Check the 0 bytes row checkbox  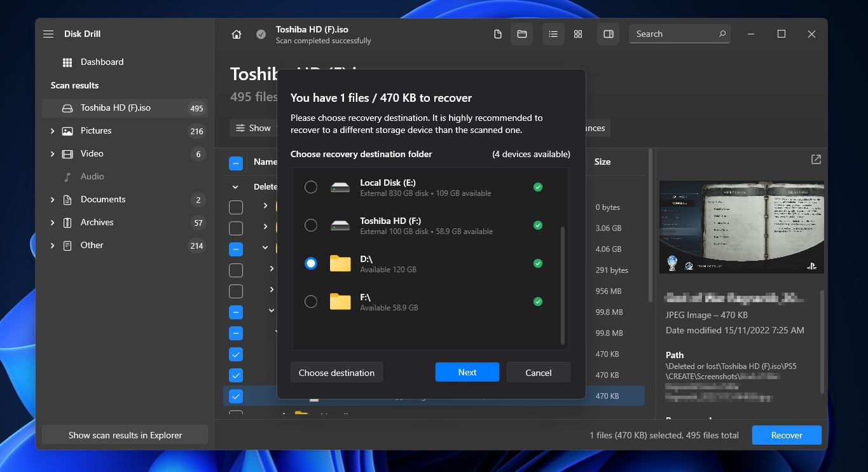tap(236, 207)
